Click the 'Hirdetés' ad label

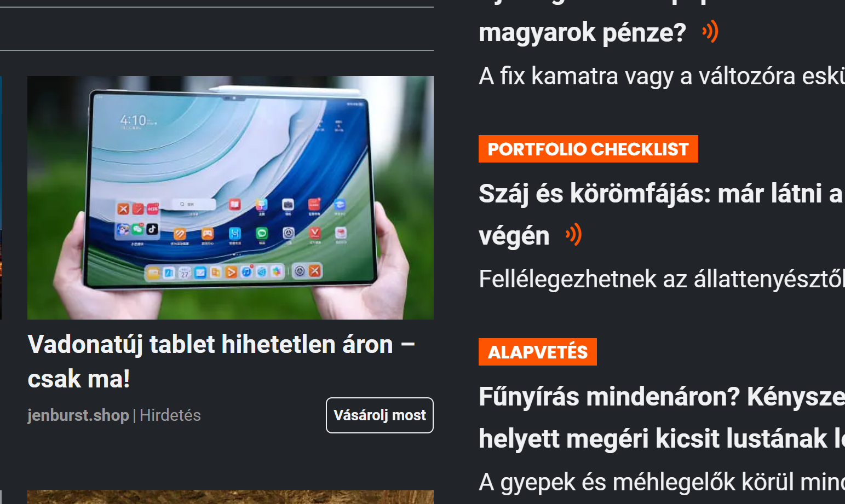pos(170,415)
